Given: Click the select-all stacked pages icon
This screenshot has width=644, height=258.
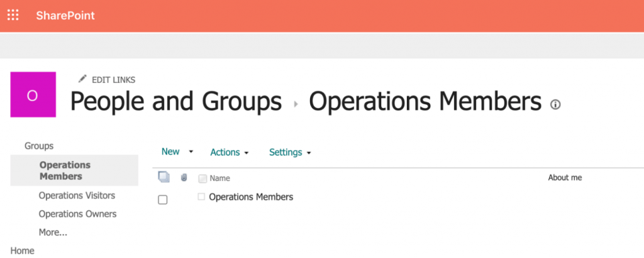Looking at the screenshot, I should 164,177.
